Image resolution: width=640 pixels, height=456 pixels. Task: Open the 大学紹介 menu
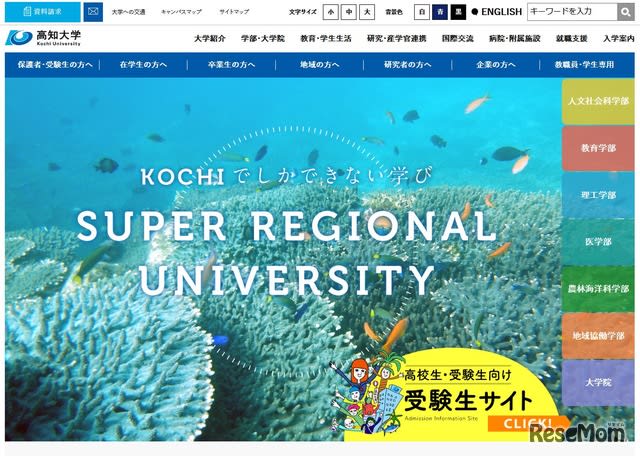pyautogui.click(x=209, y=38)
